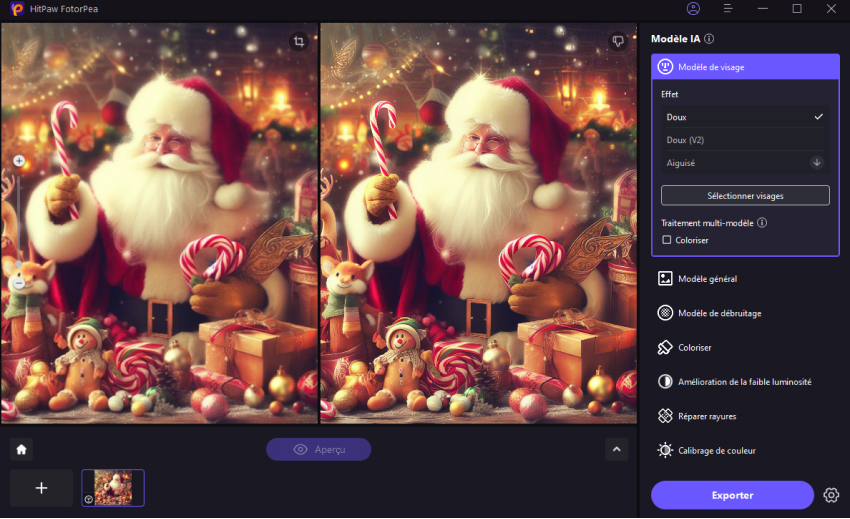Screen dimensions: 850x519
Task: Collapse the thumbnail strip with chevron
Action: 616,450
